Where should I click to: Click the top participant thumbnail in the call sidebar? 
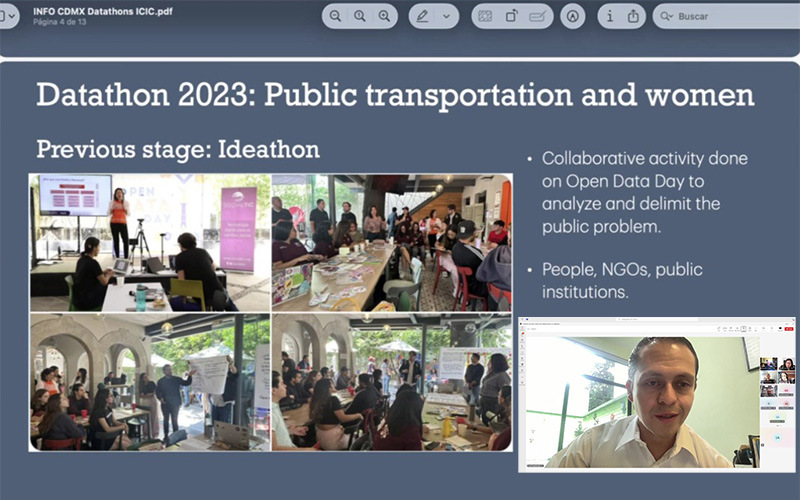click(x=768, y=364)
